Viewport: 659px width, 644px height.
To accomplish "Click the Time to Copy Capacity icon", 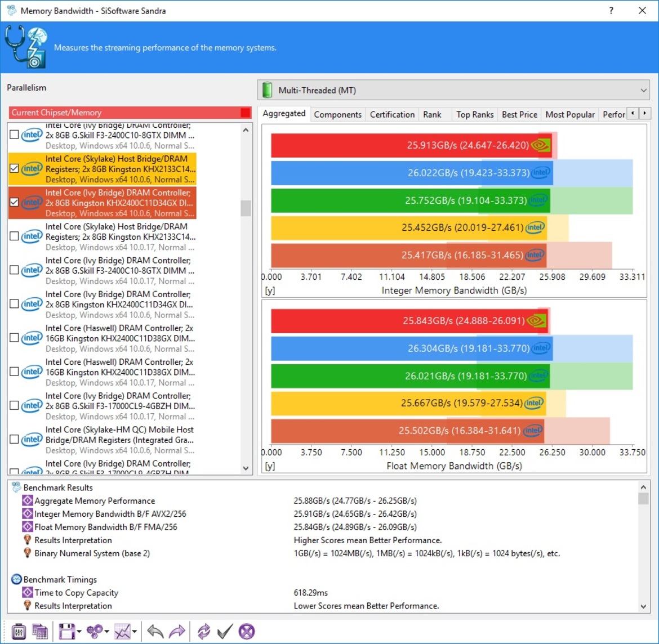I will (x=28, y=592).
